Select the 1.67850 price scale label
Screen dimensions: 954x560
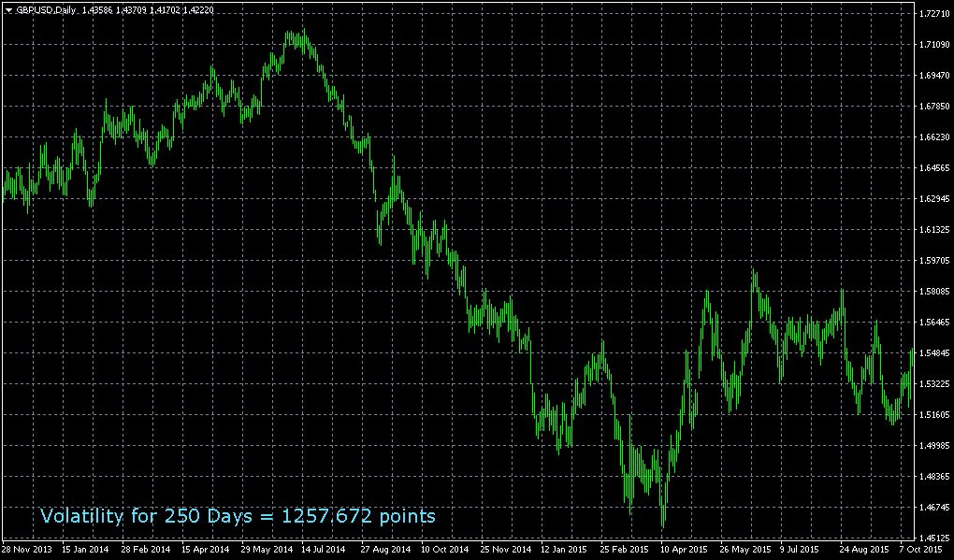[935, 107]
